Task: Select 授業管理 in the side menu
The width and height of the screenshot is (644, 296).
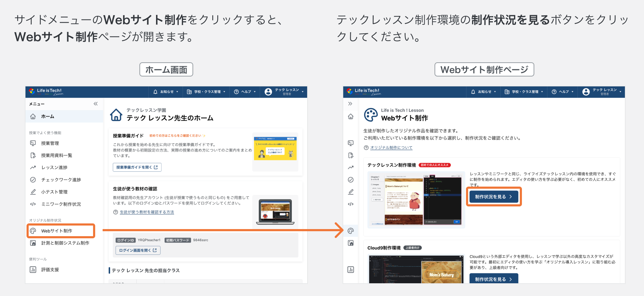Action: 64,143
